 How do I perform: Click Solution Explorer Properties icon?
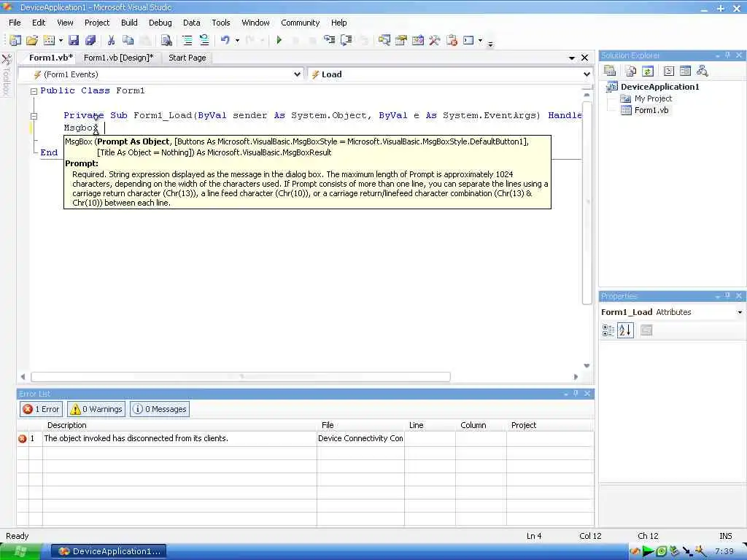[x=610, y=71]
